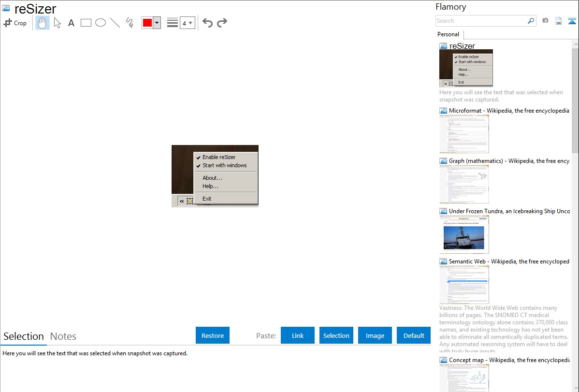Open the Microformat Wikipedia thumbnail
The width and height of the screenshot is (579, 392).
point(464,134)
